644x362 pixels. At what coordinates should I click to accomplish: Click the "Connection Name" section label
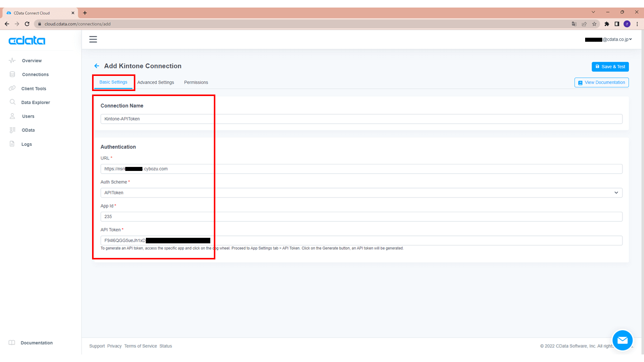[x=122, y=106]
